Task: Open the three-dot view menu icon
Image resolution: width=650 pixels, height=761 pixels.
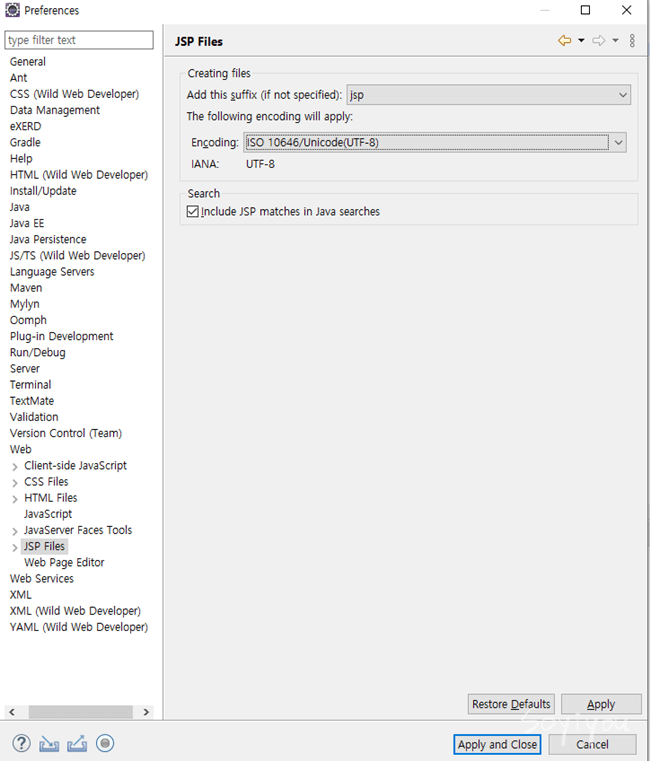Action: [632, 41]
